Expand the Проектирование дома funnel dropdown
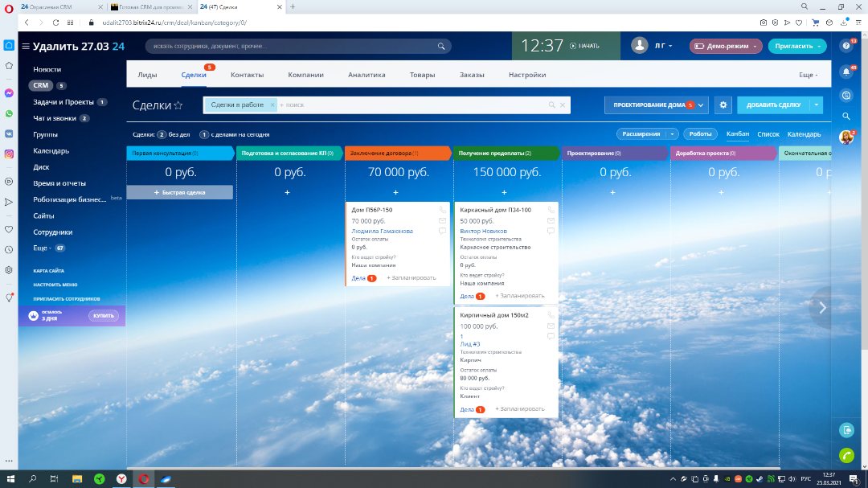 coord(702,105)
